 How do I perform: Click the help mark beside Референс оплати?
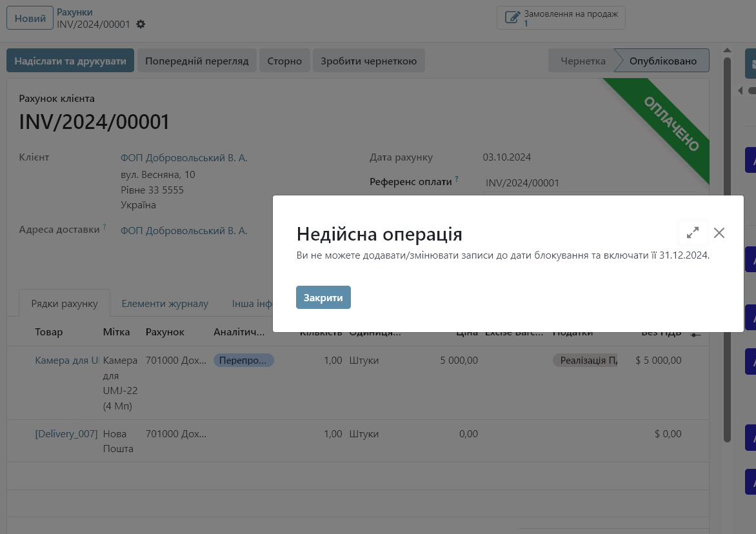457,180
